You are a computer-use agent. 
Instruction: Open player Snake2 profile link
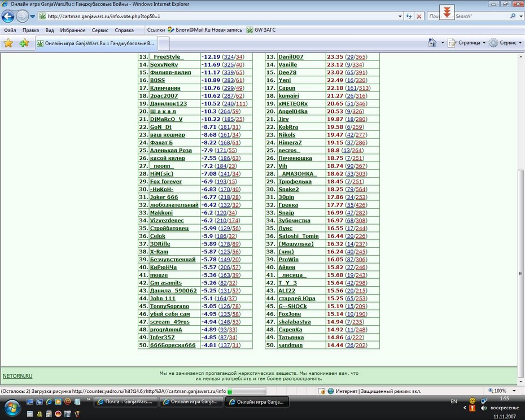288,189
